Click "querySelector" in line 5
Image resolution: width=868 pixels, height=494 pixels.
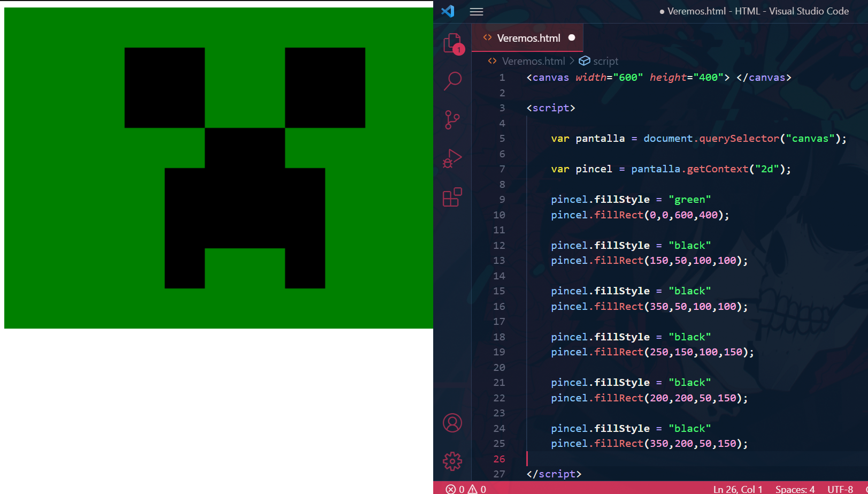(x=739, y=139)
